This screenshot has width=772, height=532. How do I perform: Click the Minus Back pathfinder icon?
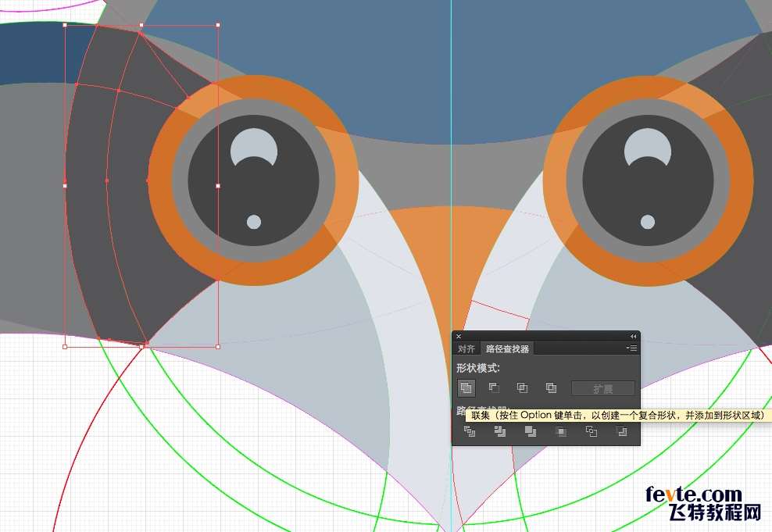[622, 431]
